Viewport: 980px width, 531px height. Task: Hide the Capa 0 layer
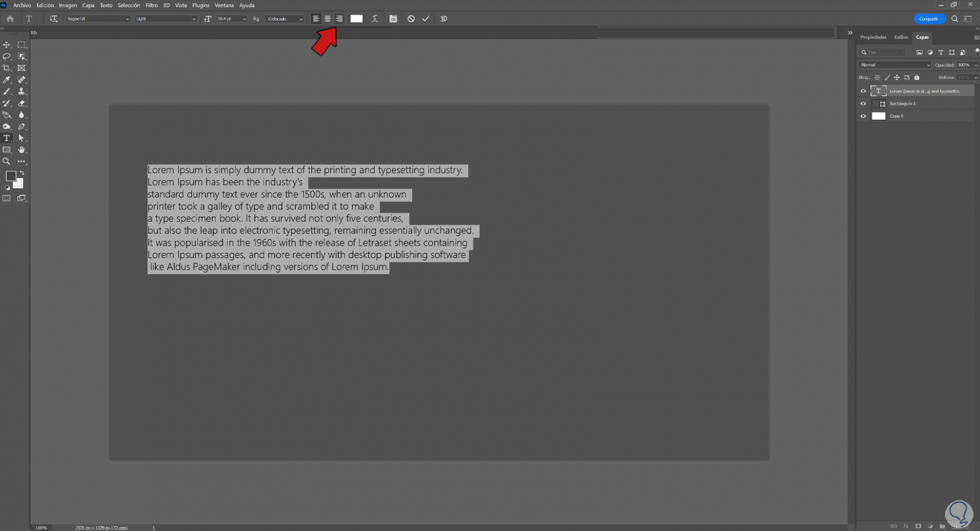863,116
